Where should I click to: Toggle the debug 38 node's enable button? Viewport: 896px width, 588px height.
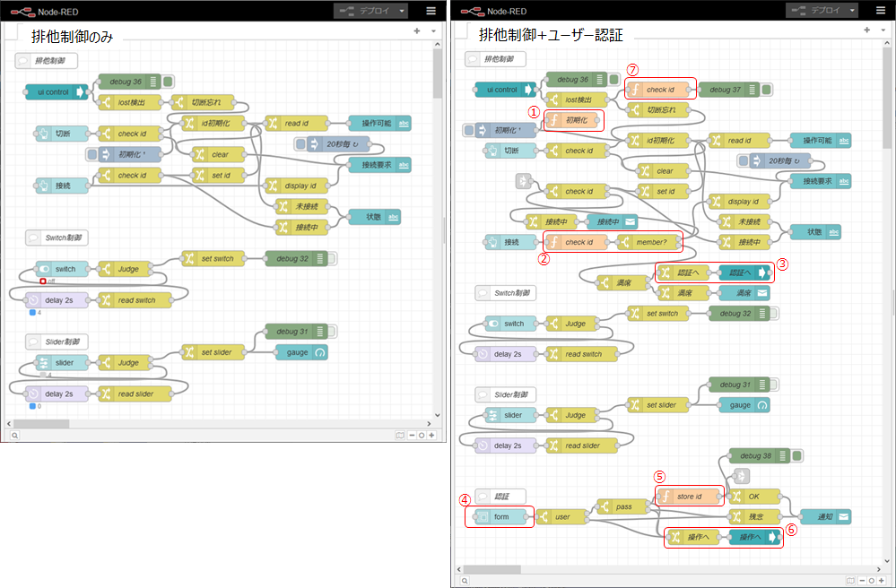click(x=796, y=456)
